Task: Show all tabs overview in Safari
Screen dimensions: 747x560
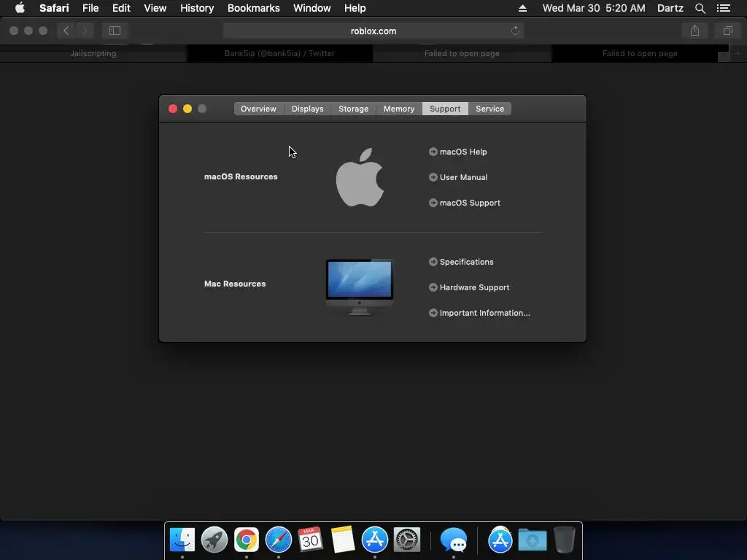Action: [x=727, y=31]
